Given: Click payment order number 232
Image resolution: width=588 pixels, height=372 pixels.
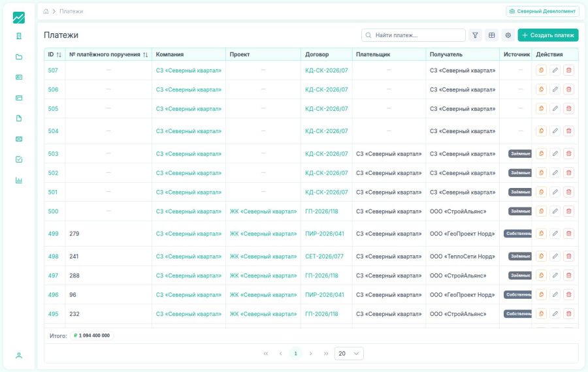Looking at the screenshot, I should click(74, 314).
